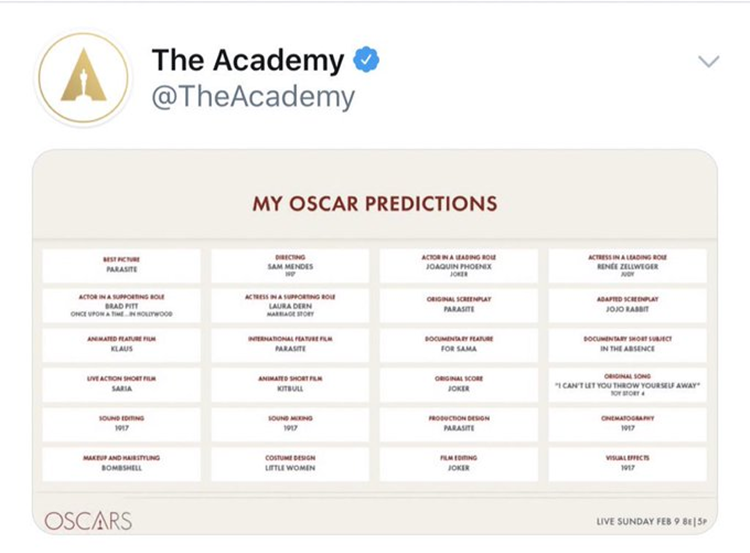Open The Academy display name

coord(248,60)
